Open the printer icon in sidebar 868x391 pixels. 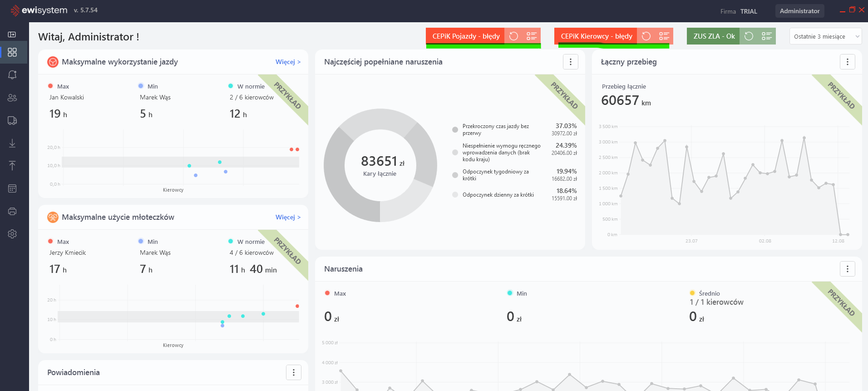[x=12, y=211]
